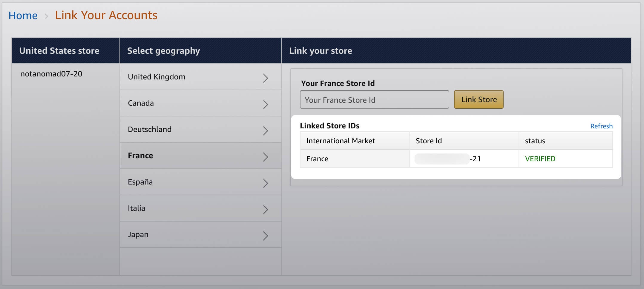Click the United Kingdom row chevron arrow
Screen dimensions: 644x289
coord(265,78)
